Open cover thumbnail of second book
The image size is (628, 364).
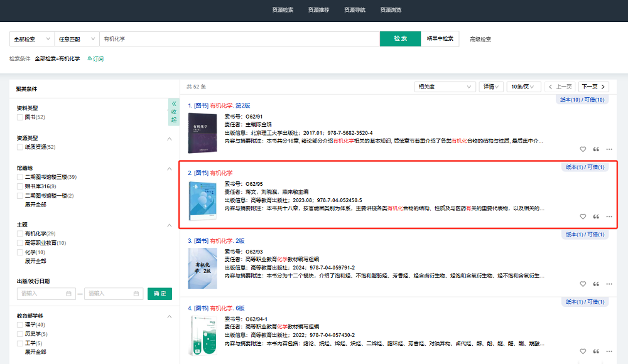[x=202, y=200]
